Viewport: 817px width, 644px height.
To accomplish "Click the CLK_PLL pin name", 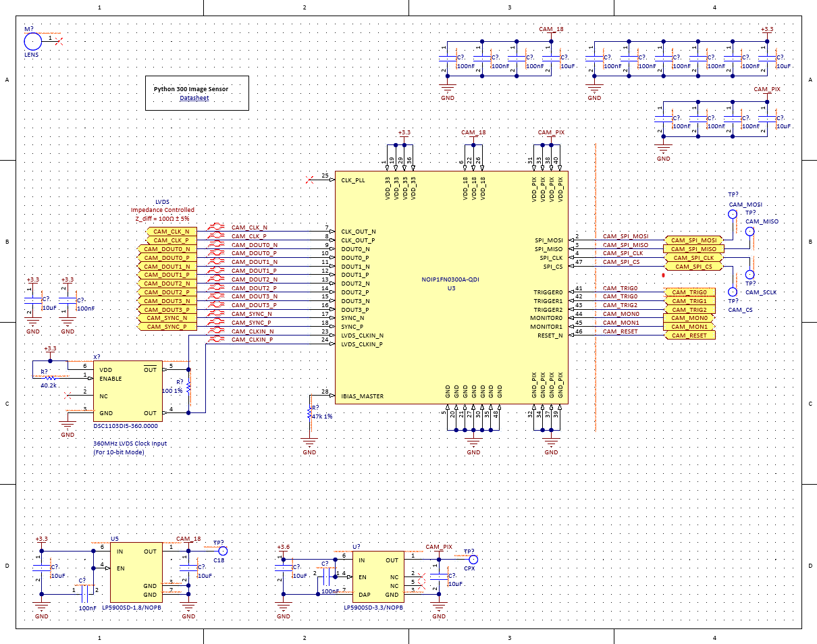I will pyautogui.click(x=354, y=180).
